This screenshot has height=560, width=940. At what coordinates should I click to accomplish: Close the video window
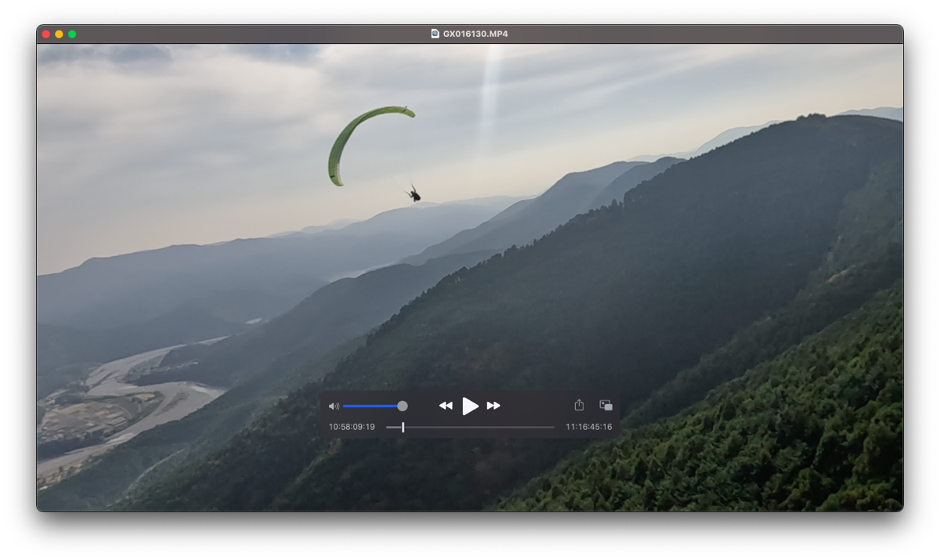point(46,34)
